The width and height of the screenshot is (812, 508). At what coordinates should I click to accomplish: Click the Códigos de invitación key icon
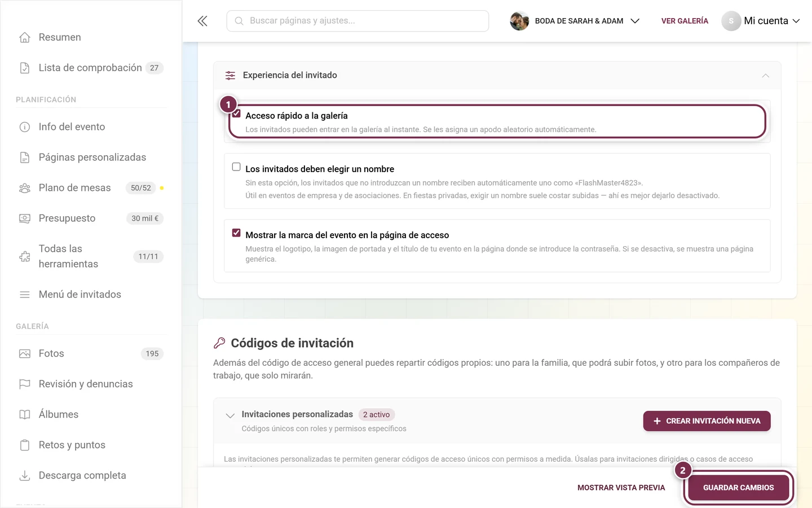[219, 343]
